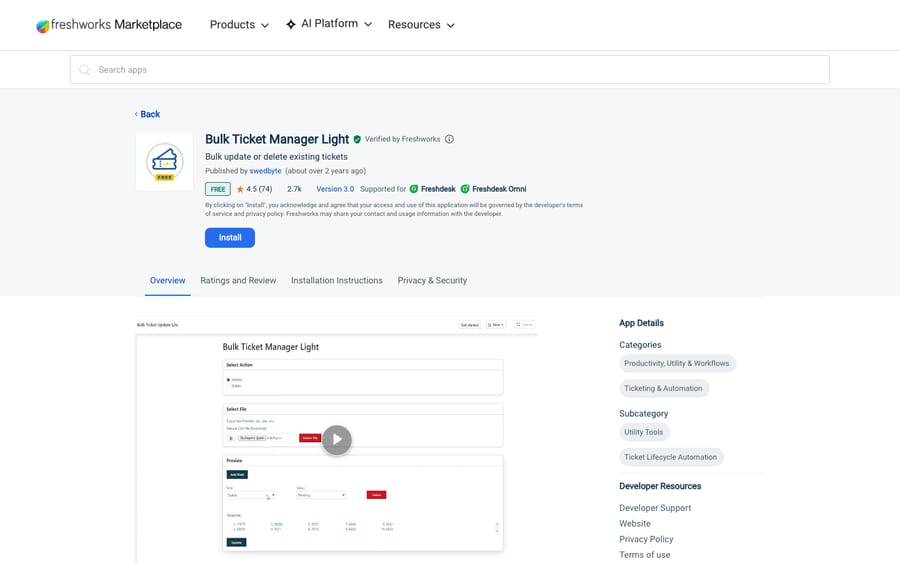Open the Ratings and Review tab

pyautogui.click(x=238, y=281)
